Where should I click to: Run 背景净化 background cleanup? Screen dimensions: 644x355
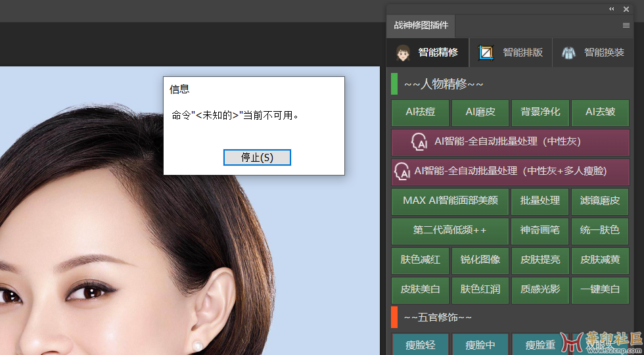540,112
